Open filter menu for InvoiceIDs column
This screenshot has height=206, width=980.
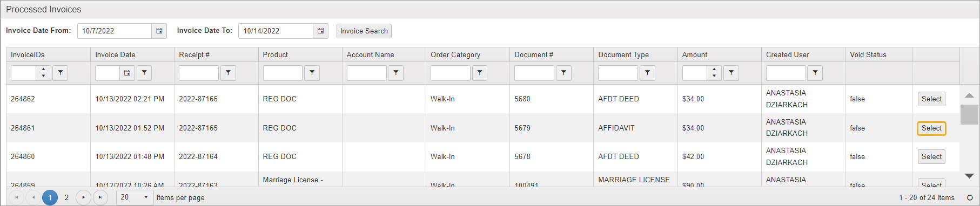[60, 73]
